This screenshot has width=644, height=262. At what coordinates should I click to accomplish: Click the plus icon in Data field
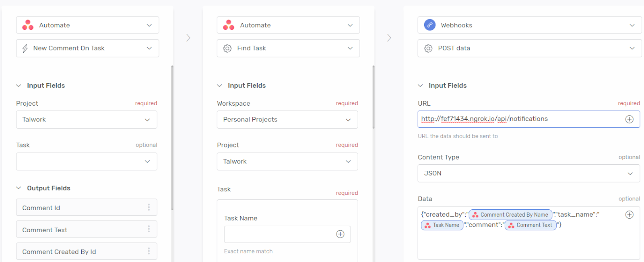629,215
